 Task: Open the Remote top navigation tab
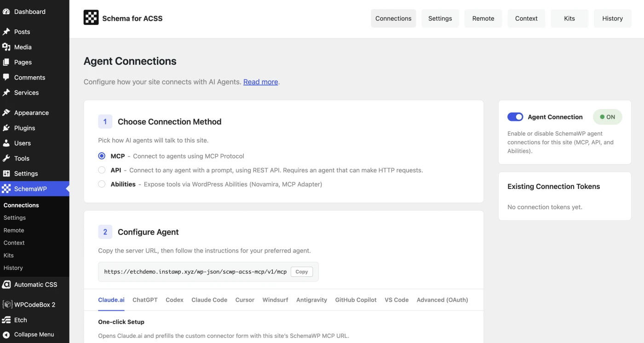[x=483, y=18]
